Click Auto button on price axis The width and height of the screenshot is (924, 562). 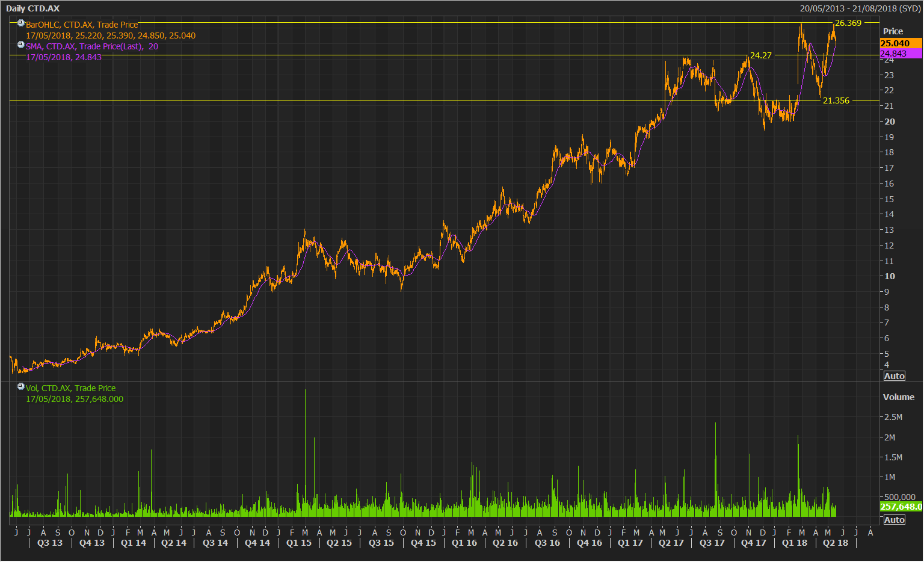click(894, 376)
